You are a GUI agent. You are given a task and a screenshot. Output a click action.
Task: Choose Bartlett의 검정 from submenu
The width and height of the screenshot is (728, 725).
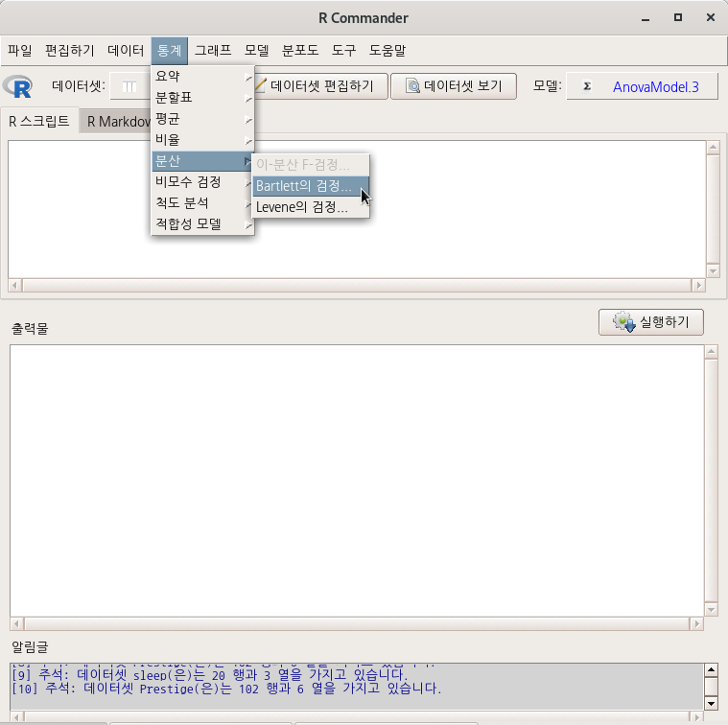[311, 186]
